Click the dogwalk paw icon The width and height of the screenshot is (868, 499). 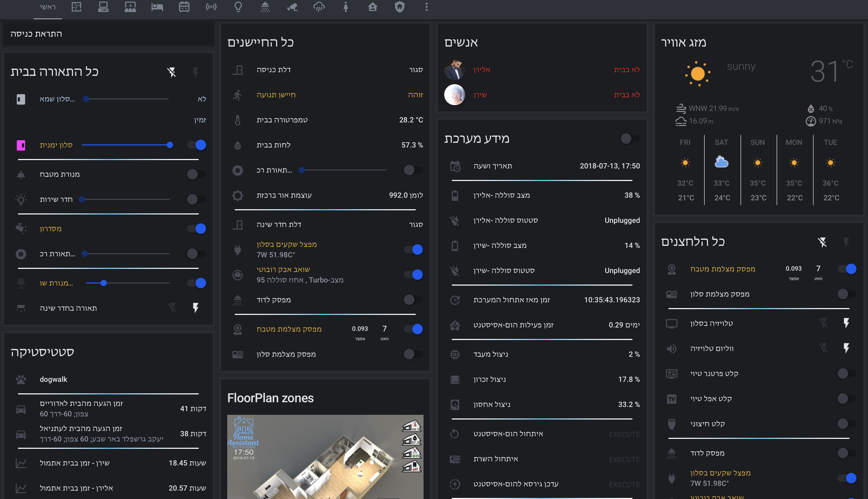[x=21, y=379]
